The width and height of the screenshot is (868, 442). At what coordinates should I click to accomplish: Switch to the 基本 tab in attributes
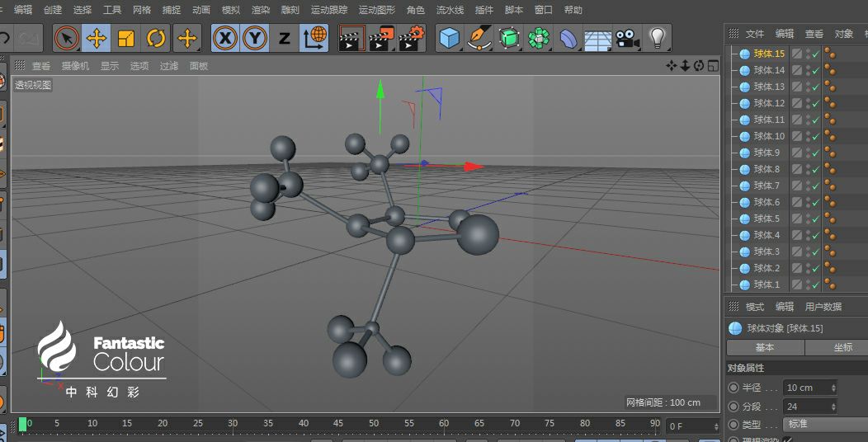click(765, 348)
